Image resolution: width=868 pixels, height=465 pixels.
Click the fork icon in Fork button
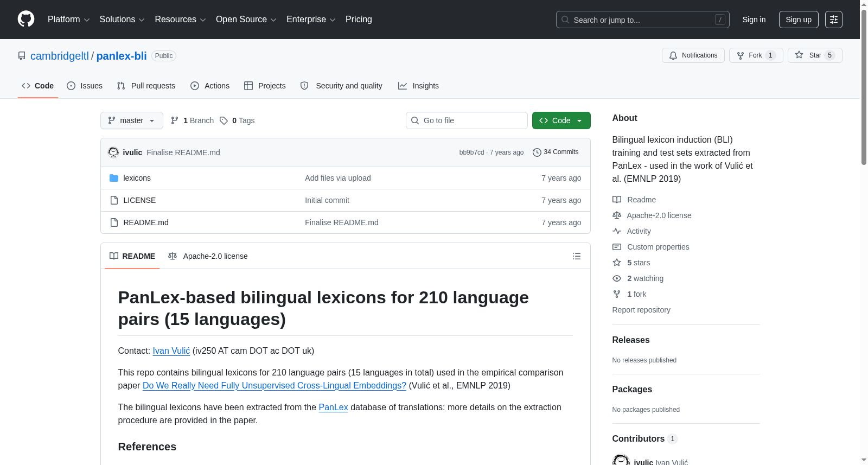[741, 55]
